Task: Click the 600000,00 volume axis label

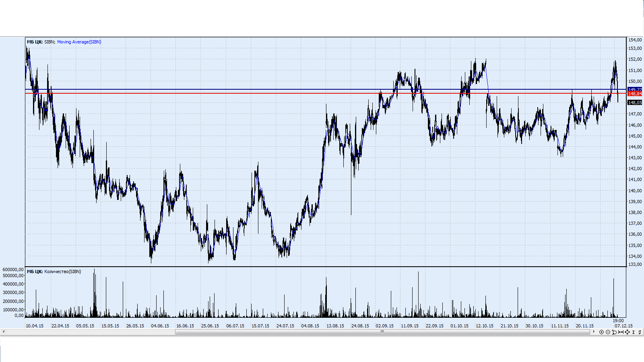Action: pos(13,269)
